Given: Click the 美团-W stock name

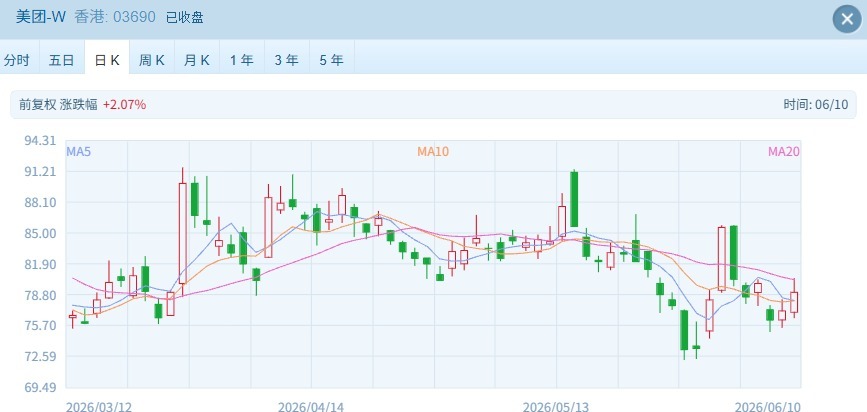Looking at the screenshot, I should pos(40,17).
